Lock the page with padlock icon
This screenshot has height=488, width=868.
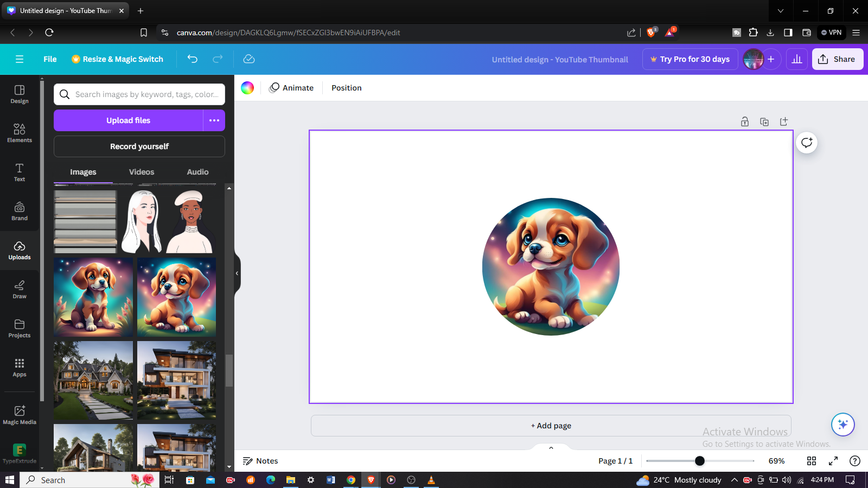[745, 121]
